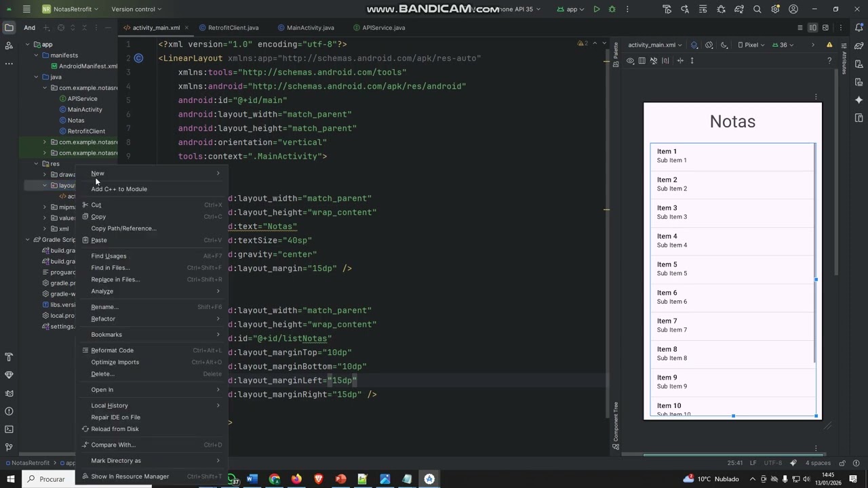
Task: Switch editor to Code-only view
Action: pos(800,28)
